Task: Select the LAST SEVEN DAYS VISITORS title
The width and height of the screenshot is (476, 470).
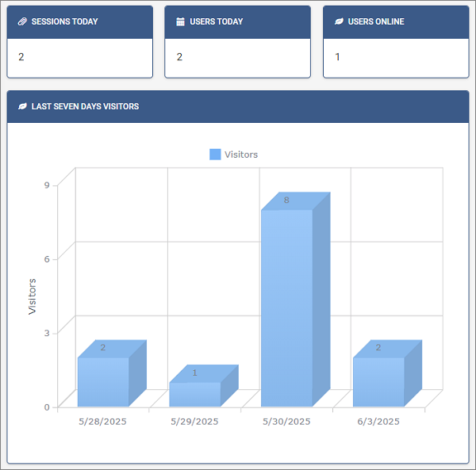Action: [x=86, y=106]
